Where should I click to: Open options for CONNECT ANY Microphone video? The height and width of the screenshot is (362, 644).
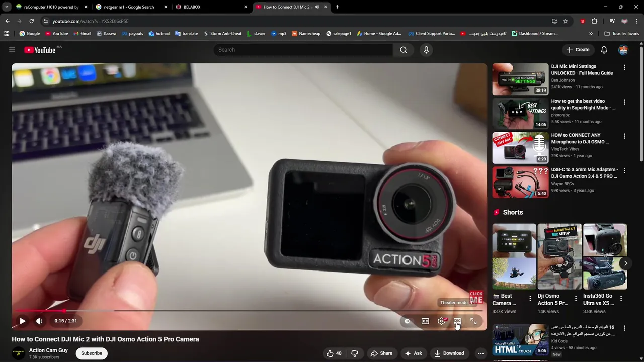coord(624,136)
